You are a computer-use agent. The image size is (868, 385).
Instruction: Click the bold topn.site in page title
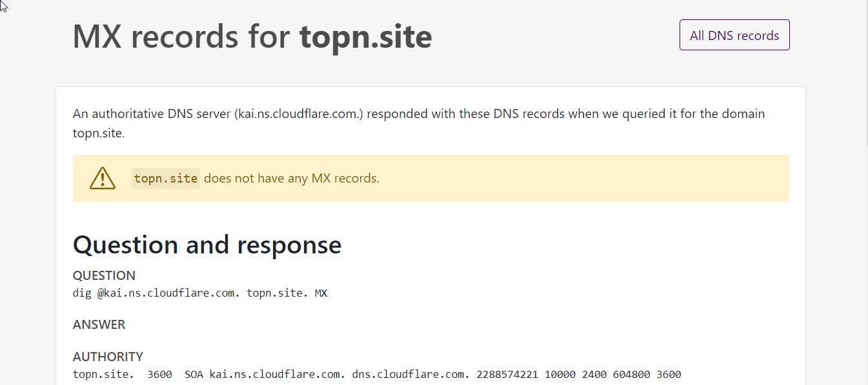click(366, 36)
